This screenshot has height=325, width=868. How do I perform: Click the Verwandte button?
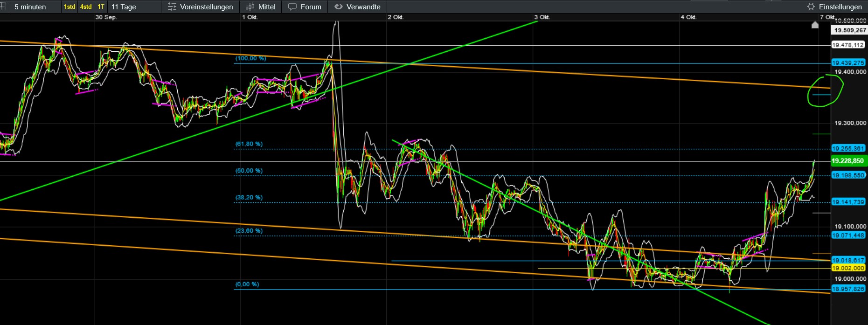(x=358, y=7)
